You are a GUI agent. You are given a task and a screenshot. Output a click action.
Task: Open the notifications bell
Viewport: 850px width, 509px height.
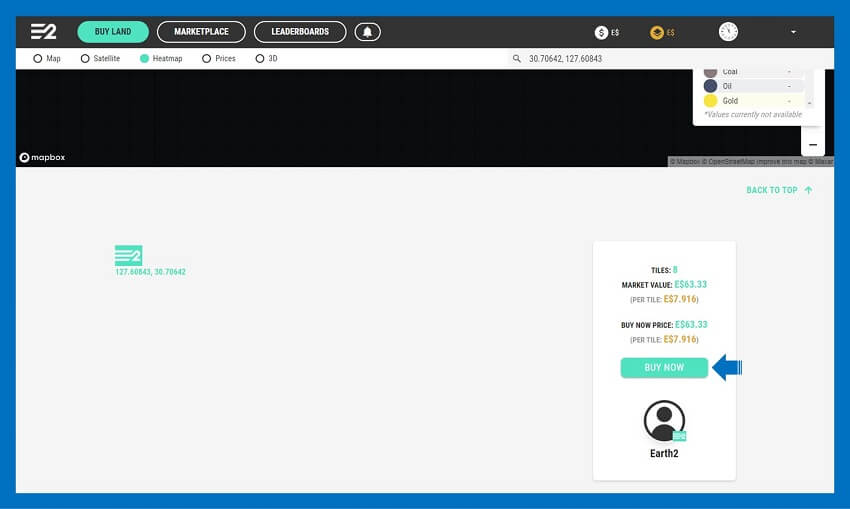pyautogui.click(x=368, y=32)
